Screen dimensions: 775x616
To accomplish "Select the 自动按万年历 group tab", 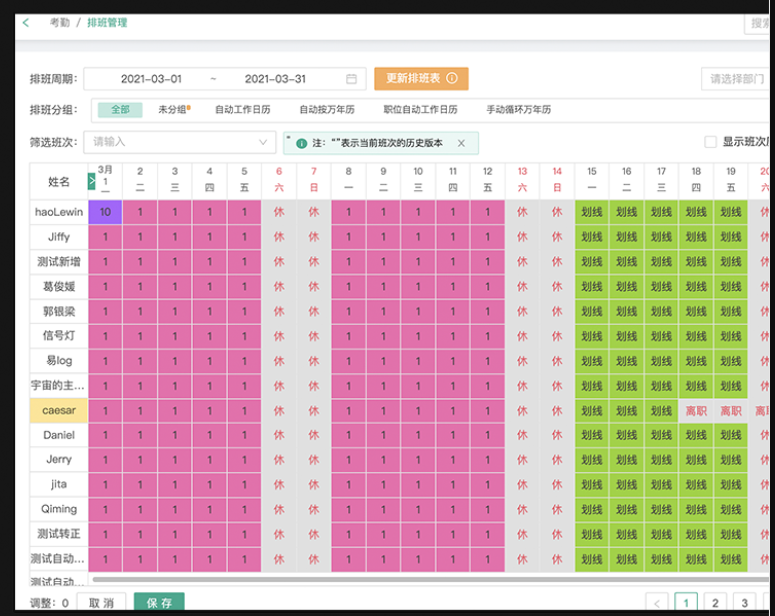I will click(x=327, y=110).
